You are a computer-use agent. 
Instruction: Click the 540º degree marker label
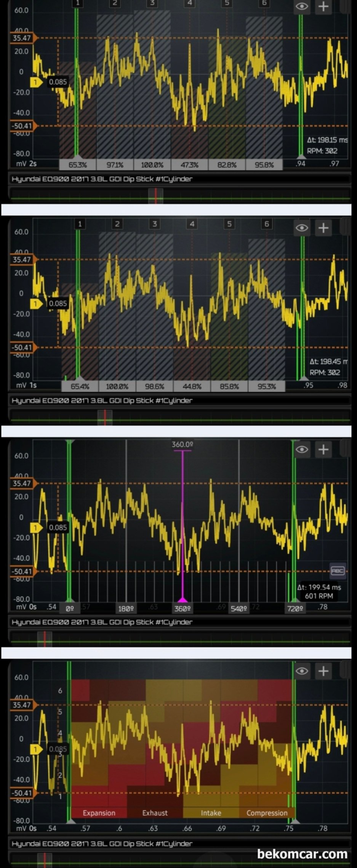pyautogui.click(x=239, y=608)
